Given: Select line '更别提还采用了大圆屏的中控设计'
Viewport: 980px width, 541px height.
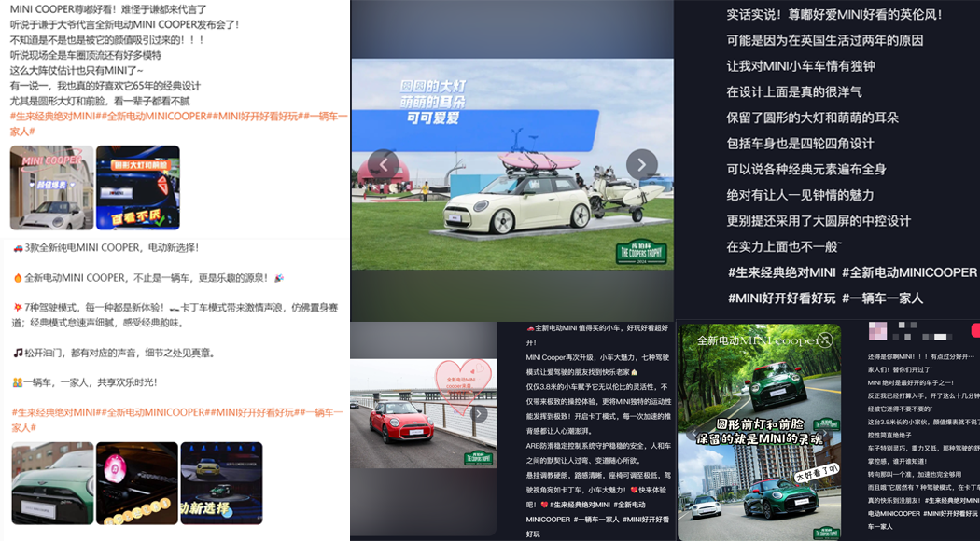Looking at the screenshot, I should [x=819, y=220].
